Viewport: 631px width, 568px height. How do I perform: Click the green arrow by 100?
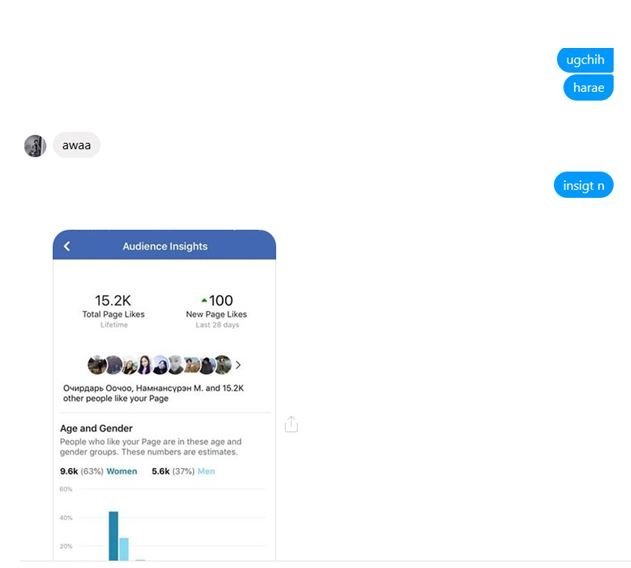(x=204, y=300)
